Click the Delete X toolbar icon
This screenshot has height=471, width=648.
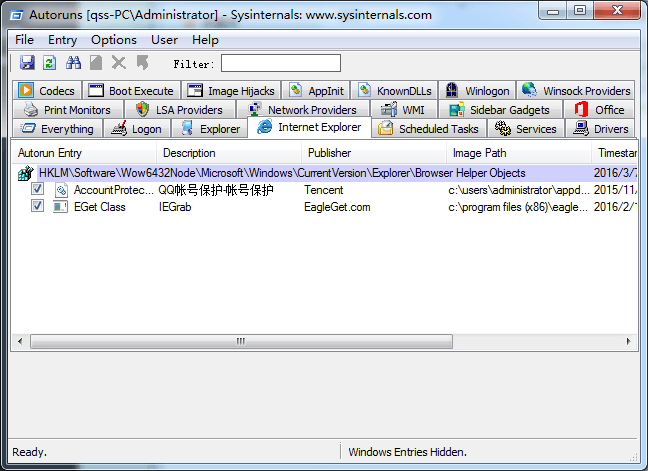coord(119,63)
